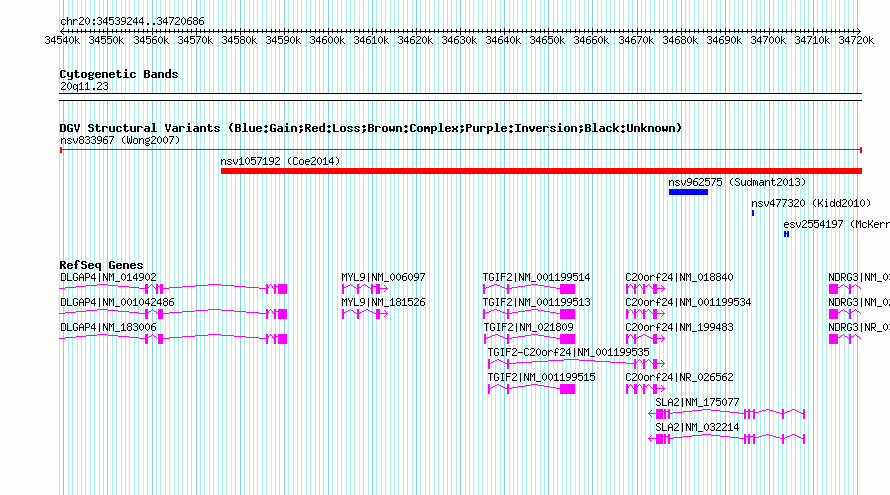Click TGIF2-C20orf24|NM_001199535 label
Image resolution: width=890 pixels, height=495 pixels.
pyautogui.click(x=568, y=353)
